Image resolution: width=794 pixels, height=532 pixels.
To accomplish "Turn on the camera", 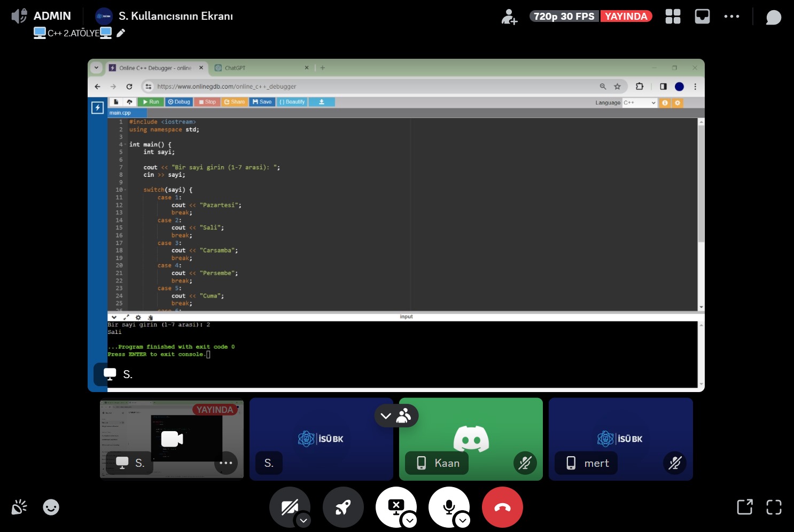I will coord(289,506).
